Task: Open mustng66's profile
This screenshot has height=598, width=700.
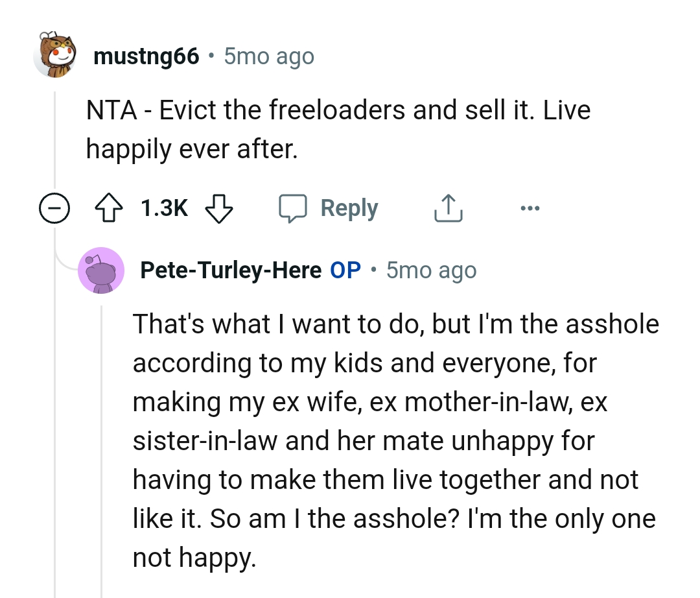Action: click(147, 56)
